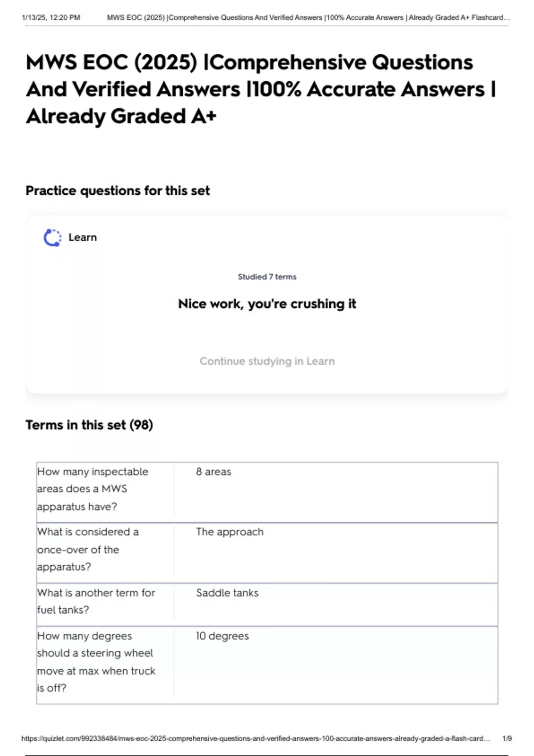Select the 10 degrees answer

[x=222, y=636]
